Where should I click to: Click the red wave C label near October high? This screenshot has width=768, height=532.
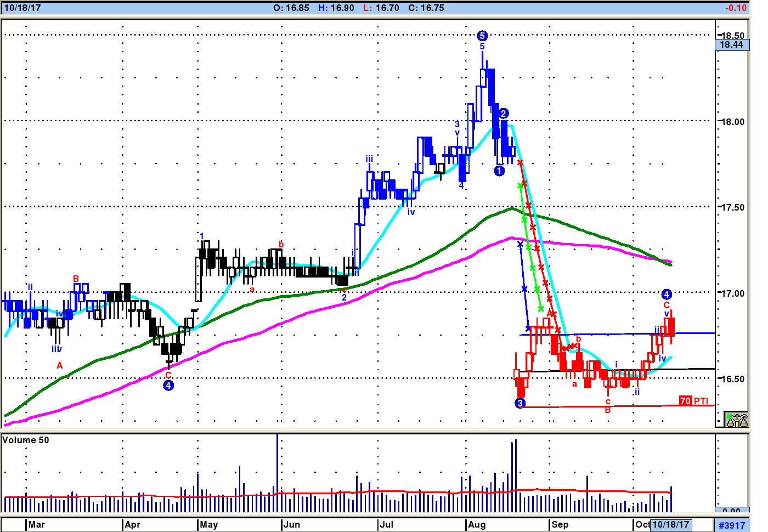pyautogui.click(x=667, y=305)
